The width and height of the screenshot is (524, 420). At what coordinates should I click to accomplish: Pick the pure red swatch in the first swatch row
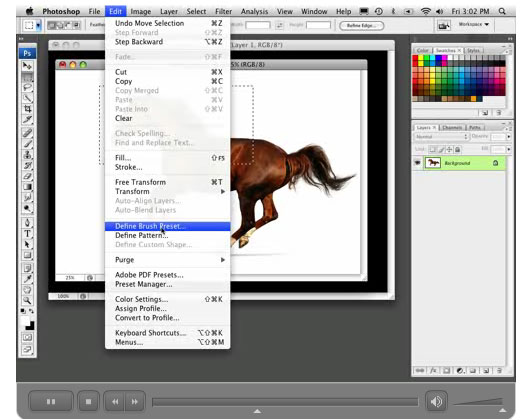pos(415,58)
